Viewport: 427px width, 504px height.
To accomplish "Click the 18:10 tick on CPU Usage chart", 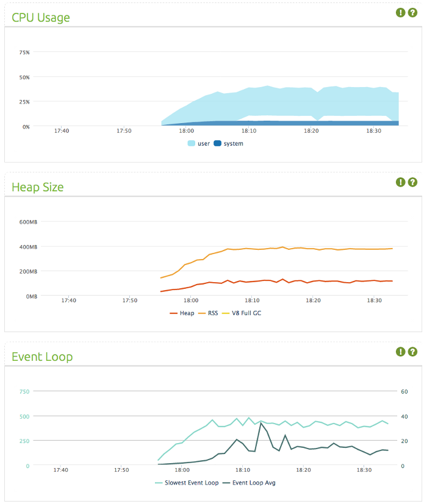I will (x=249, y=131).
